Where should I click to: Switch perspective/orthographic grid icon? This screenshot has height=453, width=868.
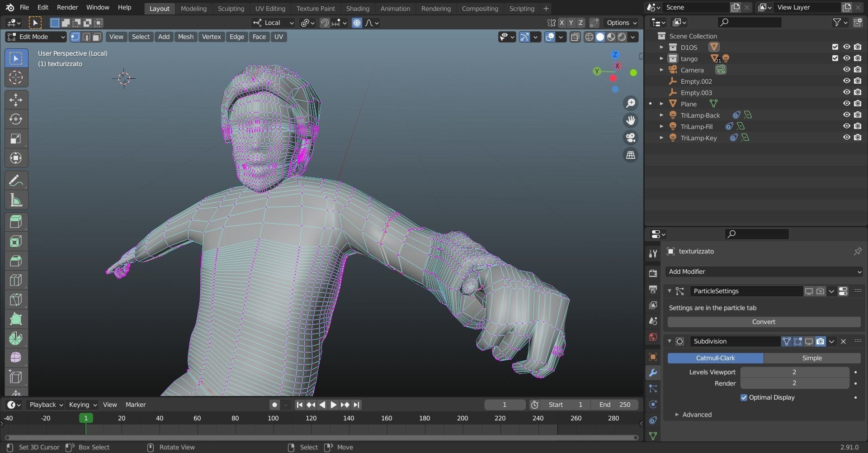pos(630,155)
